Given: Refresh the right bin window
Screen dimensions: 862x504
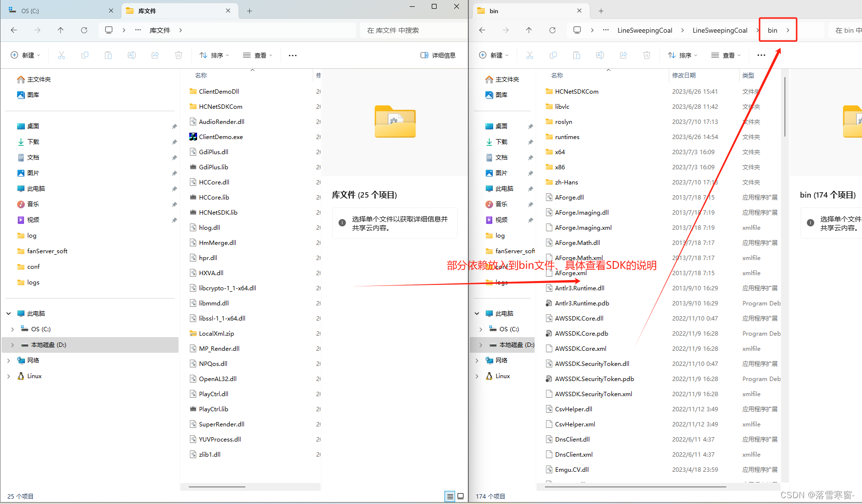Looking at the screenshot, I should [x=552, y=30].
